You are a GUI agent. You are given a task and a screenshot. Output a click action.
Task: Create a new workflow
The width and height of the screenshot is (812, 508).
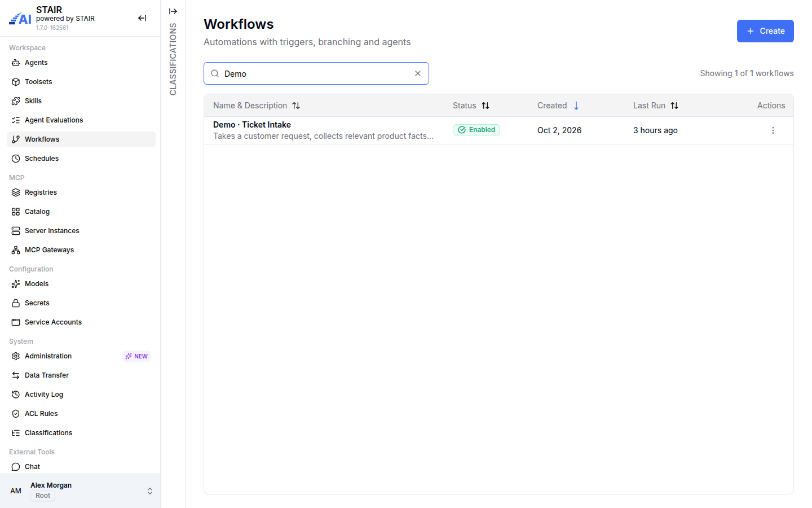pyautogui.click(x=765, y=31)
